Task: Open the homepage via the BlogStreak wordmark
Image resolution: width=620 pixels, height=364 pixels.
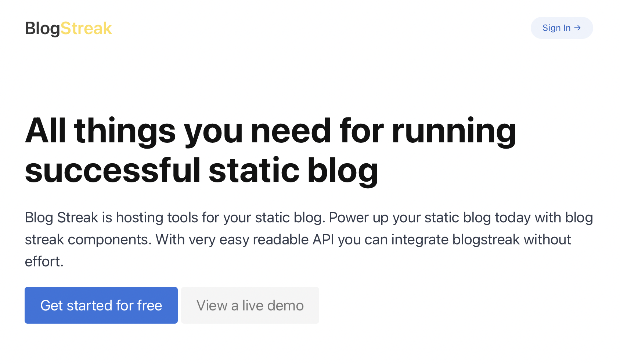Action: (68, 28)
